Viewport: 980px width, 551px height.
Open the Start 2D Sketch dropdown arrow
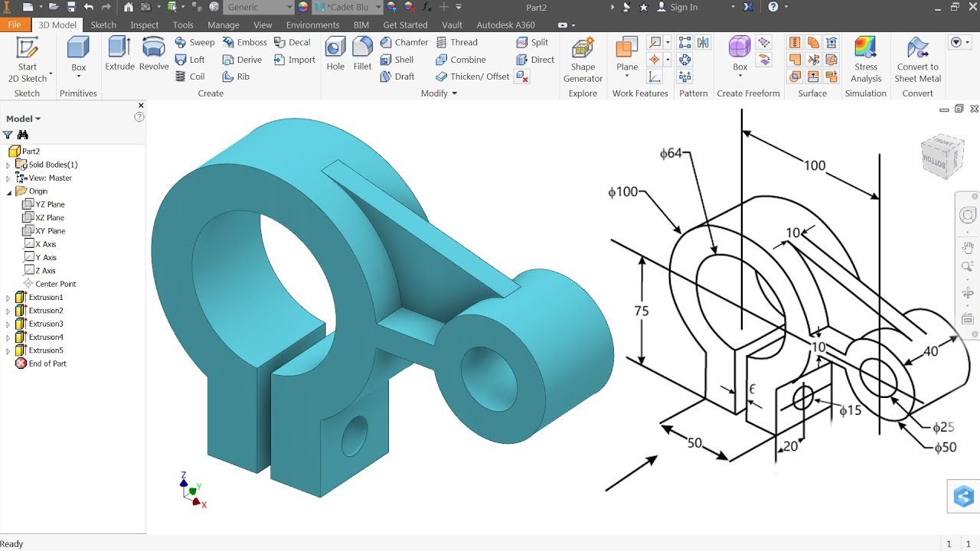point(51,75)
